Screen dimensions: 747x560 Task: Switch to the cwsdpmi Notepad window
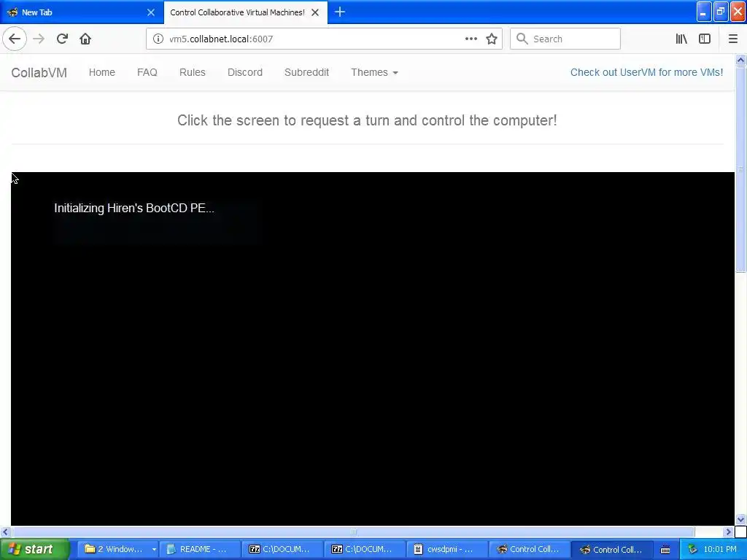[447, 550]
